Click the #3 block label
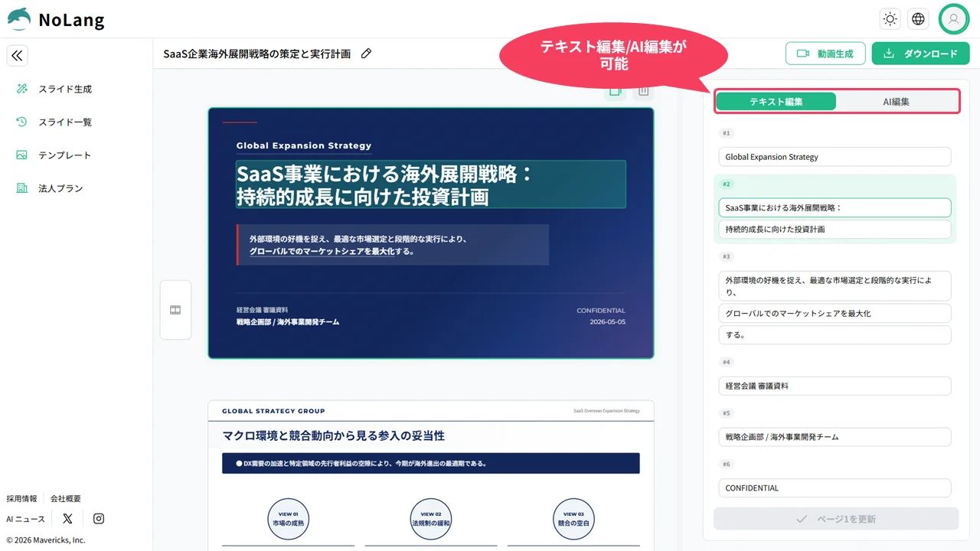Image resolution: width=980 pixels, height=551 pixels. [727, 256]
